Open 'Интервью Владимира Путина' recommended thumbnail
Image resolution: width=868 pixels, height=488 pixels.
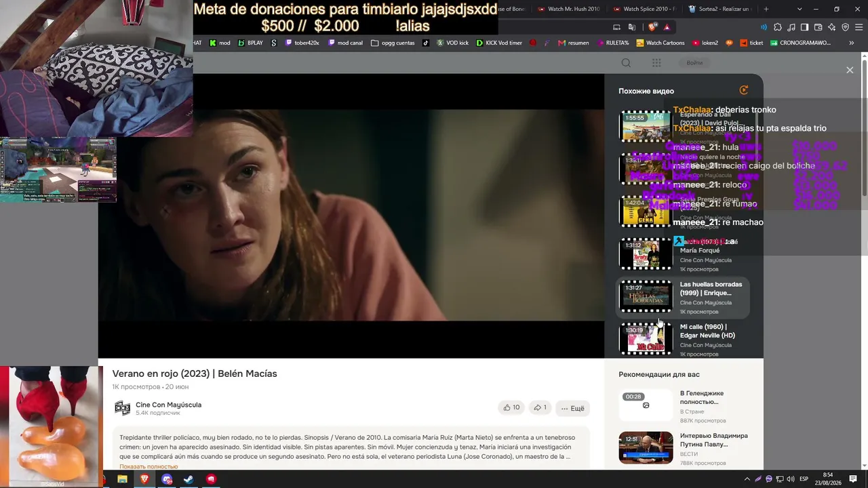[646, 447]
